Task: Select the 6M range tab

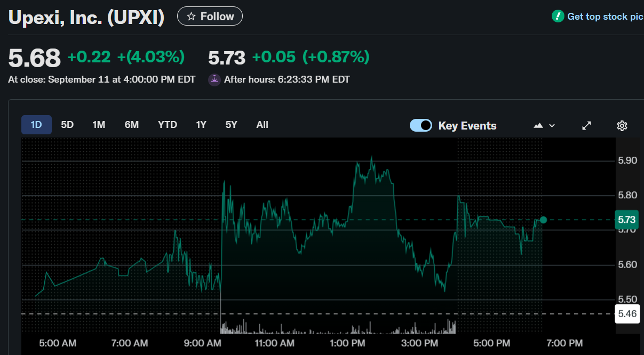Action: point(132,125)
